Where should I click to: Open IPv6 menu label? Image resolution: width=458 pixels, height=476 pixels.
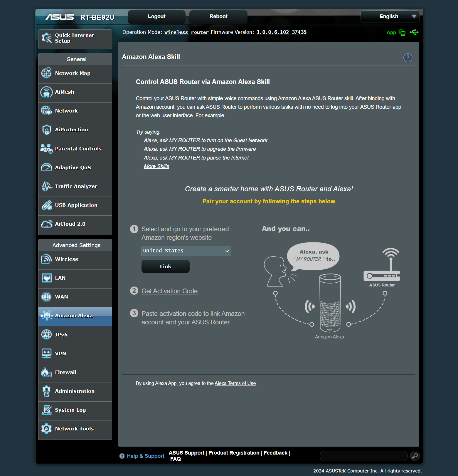click(x=61, y=335)
